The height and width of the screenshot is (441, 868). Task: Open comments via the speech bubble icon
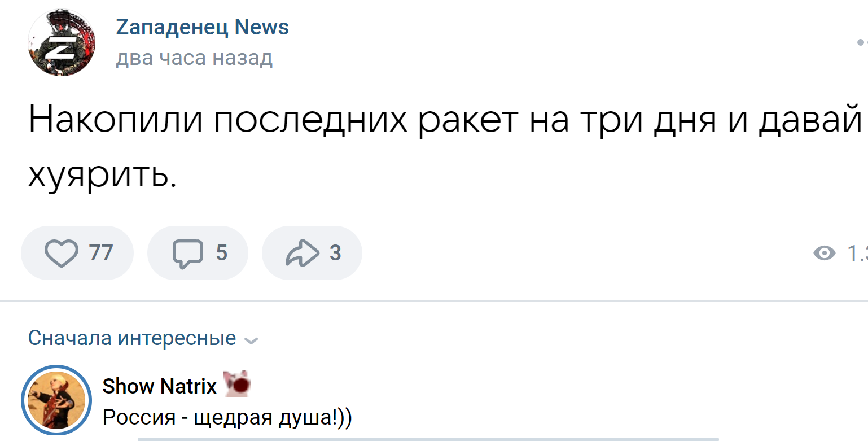(x=188, y=253)
